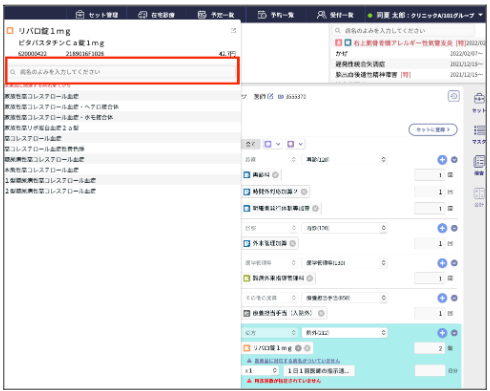Viewport: 490px width, 391px height.
Task: Select the first 家族性高コレステロール血症 suggestion
Action: coord(122,96)
